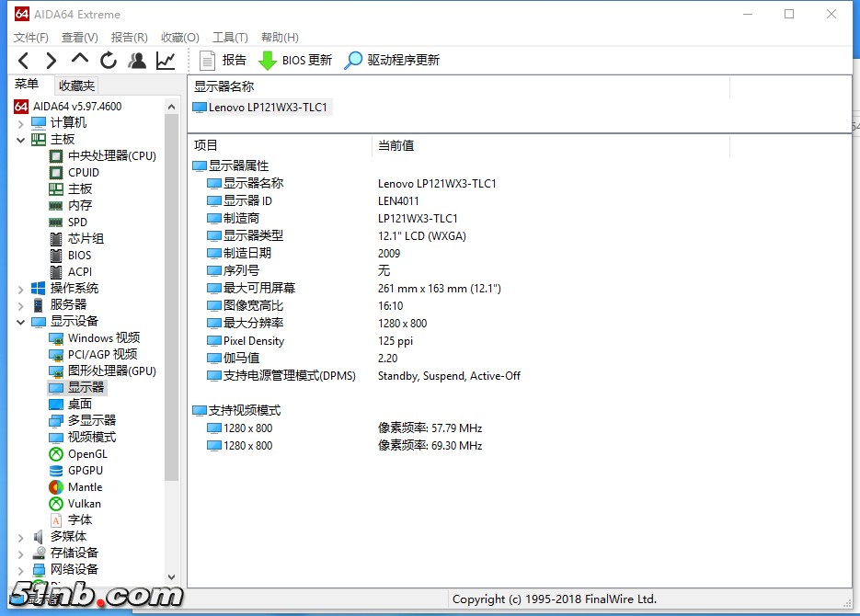The width and height of the screenshot is (860, 616).
Task: Select the 中央处理器(CPU) tree icon
Action: [x=56, y=156]
